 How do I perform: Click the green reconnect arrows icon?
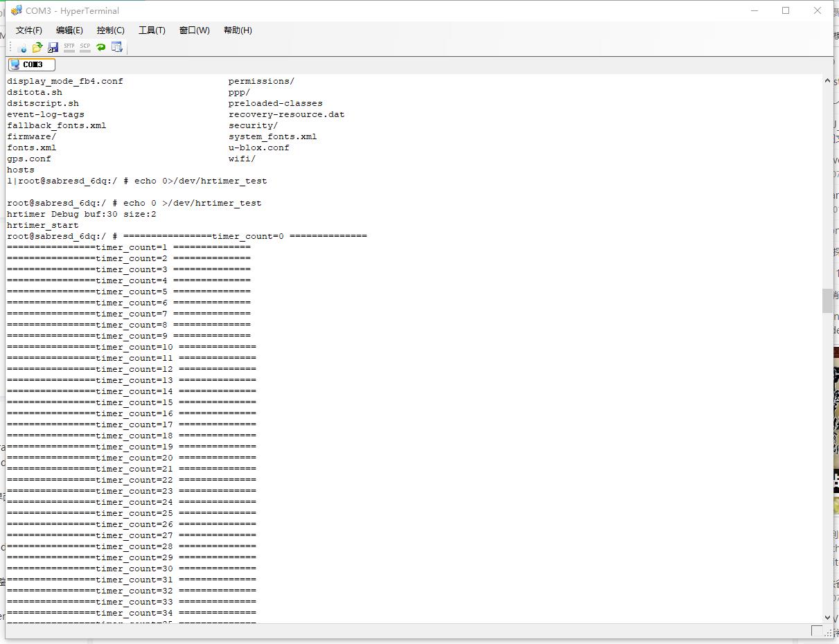coord(100,47)
